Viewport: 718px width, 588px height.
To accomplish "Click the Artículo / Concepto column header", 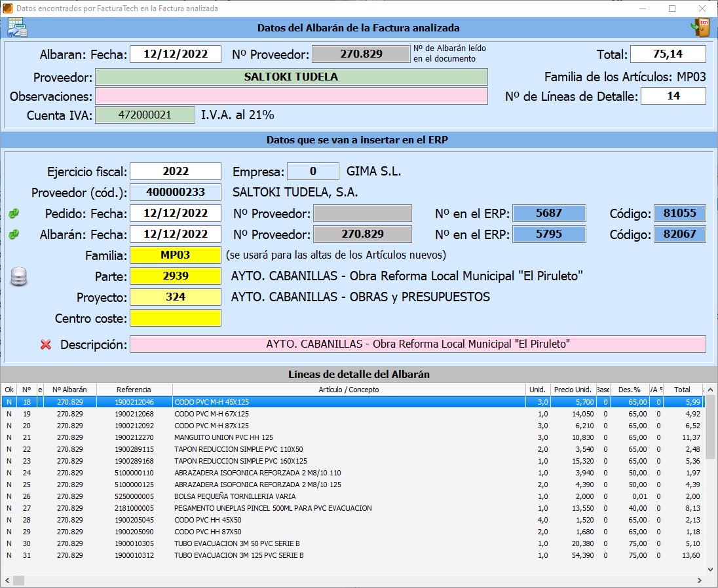I will pyautogui.click(x=349, y=390).
